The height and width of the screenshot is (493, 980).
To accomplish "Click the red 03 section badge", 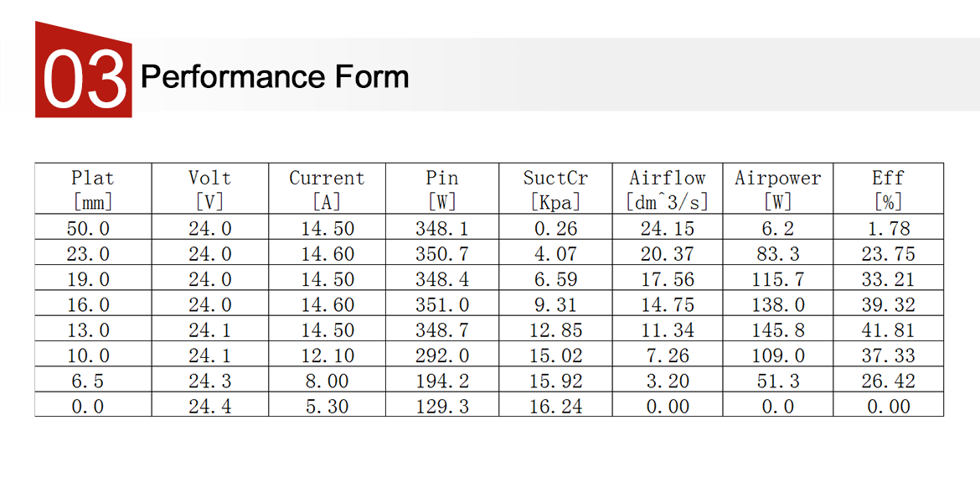I will click(84, 75).
